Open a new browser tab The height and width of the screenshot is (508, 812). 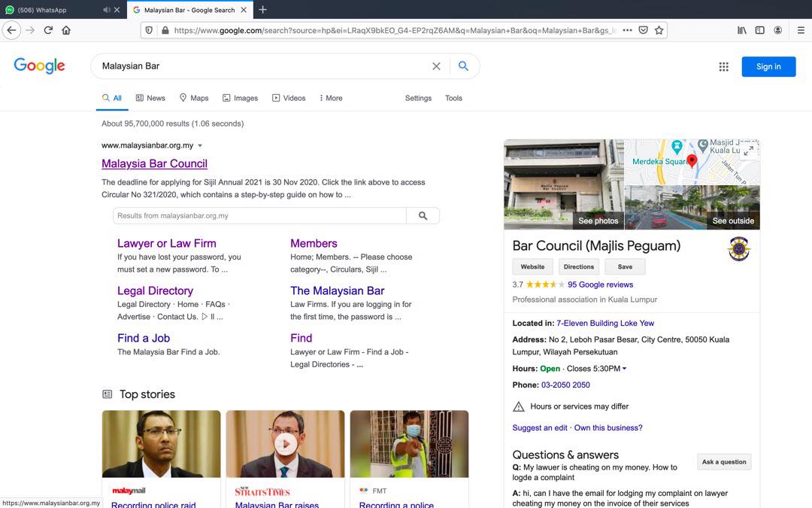pos(262,10)
